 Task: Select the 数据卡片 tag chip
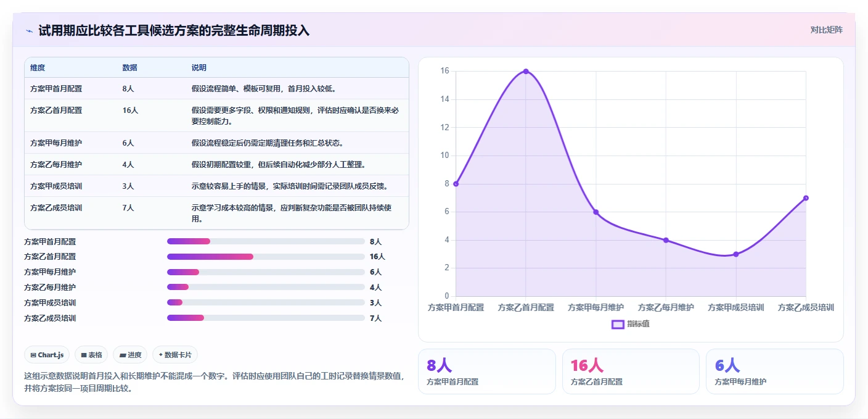tap(175, 355)
